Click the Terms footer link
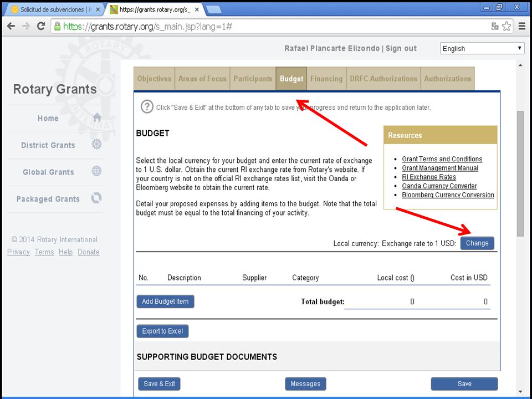 tap(44, 252)
